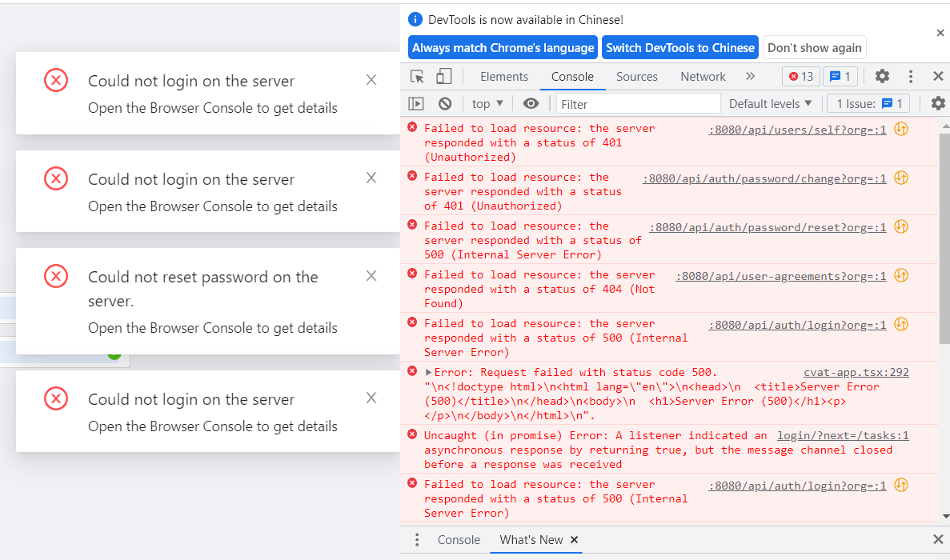
Task: Click inside the console Filter input field
Action: click(638, 103)
